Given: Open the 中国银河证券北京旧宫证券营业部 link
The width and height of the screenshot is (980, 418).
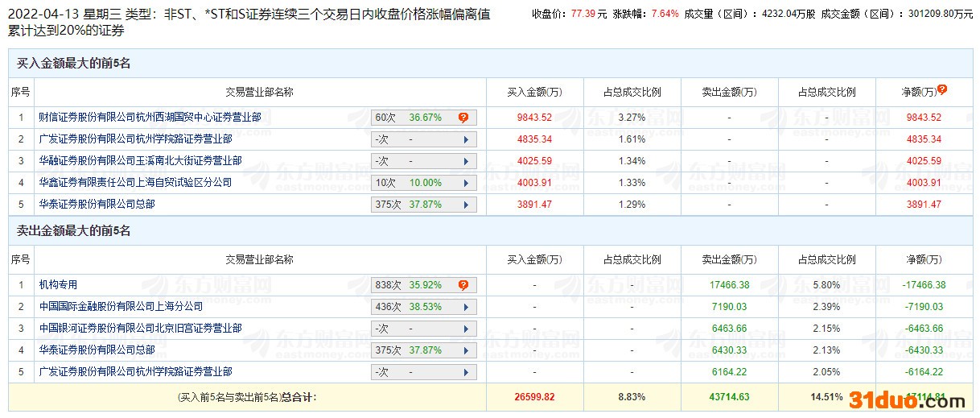Looking at the screenshot, I should click(140, 329).
